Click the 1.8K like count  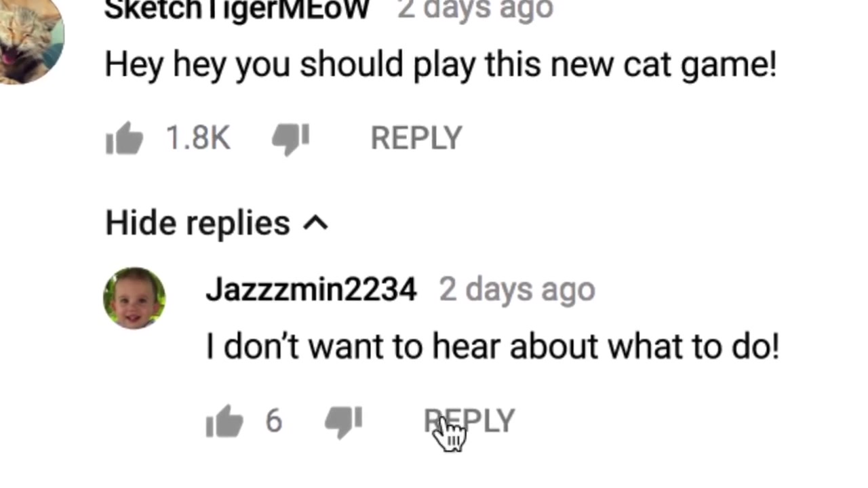coord(198,138)
